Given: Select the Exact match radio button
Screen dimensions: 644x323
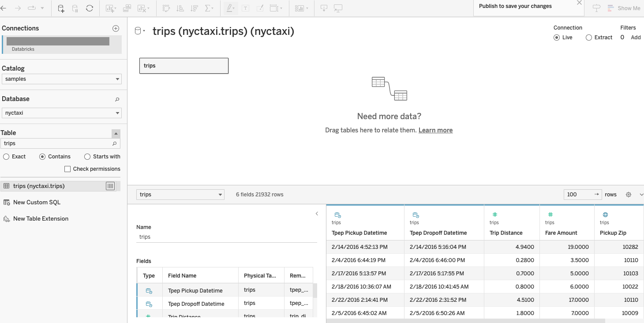Looking at the screenshot, I should click(6, 156).
